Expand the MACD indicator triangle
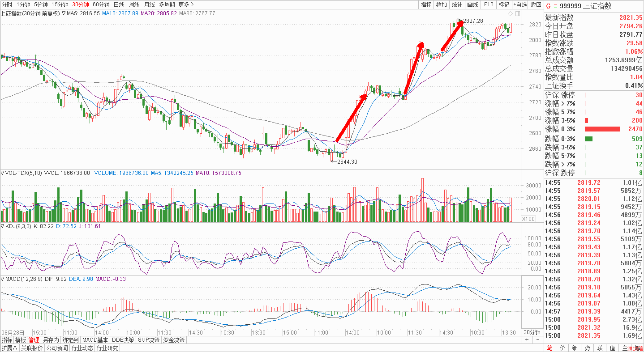The width and height of the screenshot is (644, 352). click(2, 279)
